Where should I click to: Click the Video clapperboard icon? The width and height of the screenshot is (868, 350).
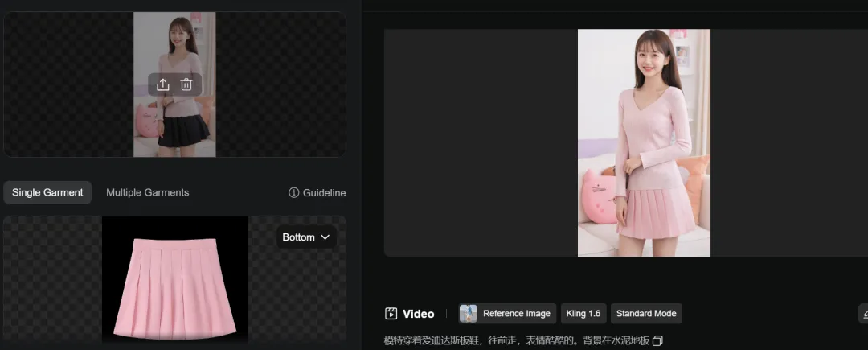[391, 314]
